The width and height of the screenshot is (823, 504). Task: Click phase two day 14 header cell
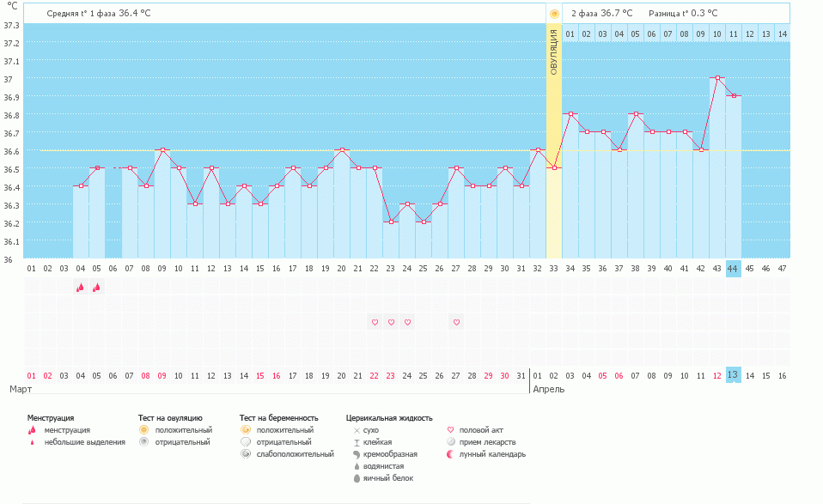(782, 33)
